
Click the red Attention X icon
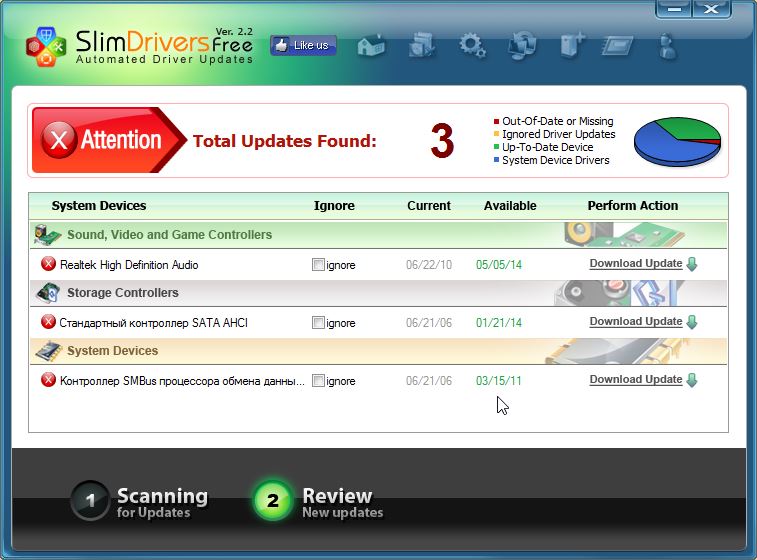pos(59,140)
